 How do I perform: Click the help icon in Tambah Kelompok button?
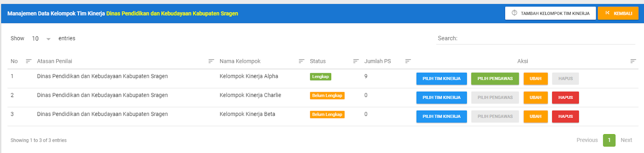click(514, 13)
